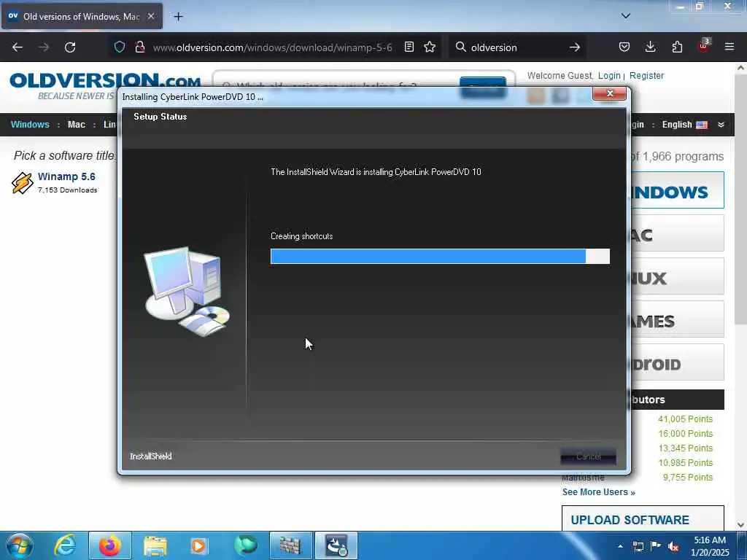The image size is (747, 560).
Task: Open the Action Center flag icon
Action: 656,546
